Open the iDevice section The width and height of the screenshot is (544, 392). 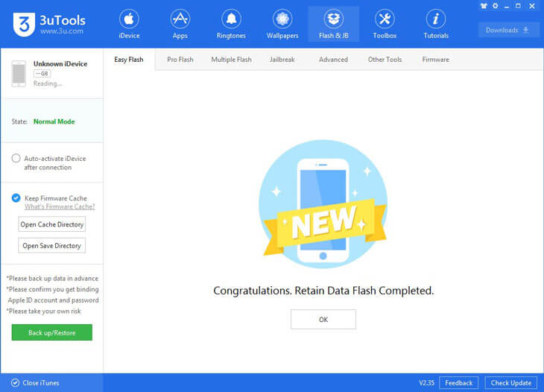tap(129, 24)
